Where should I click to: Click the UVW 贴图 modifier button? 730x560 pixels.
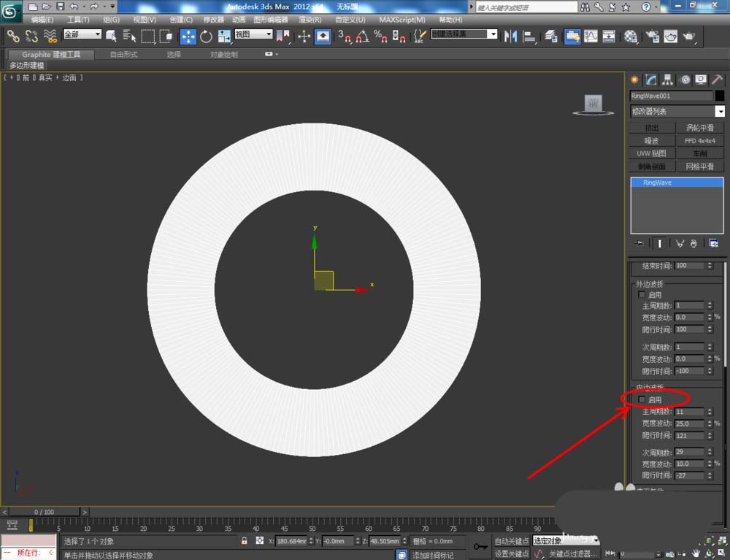652,153
